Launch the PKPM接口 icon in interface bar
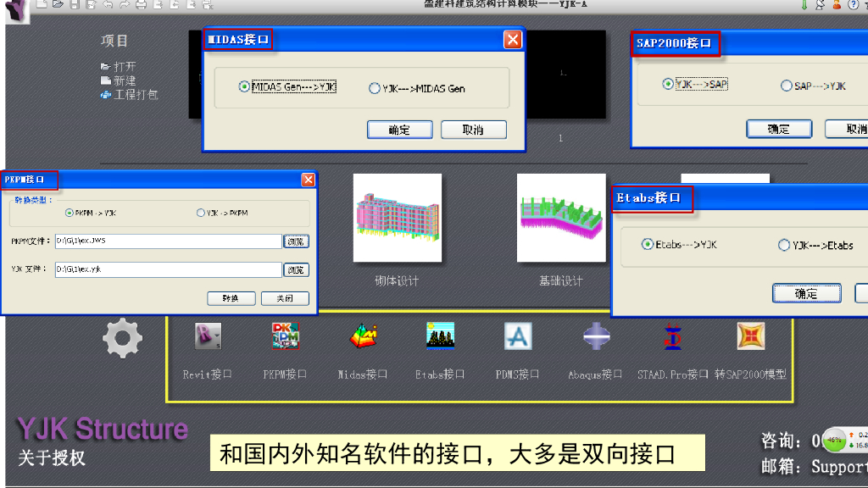868x488 pixels. [x=285, y=335]
